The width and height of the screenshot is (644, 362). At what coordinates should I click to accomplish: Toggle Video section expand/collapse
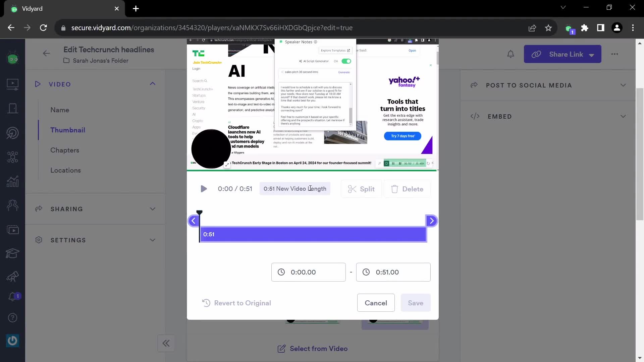pos(153,84)
